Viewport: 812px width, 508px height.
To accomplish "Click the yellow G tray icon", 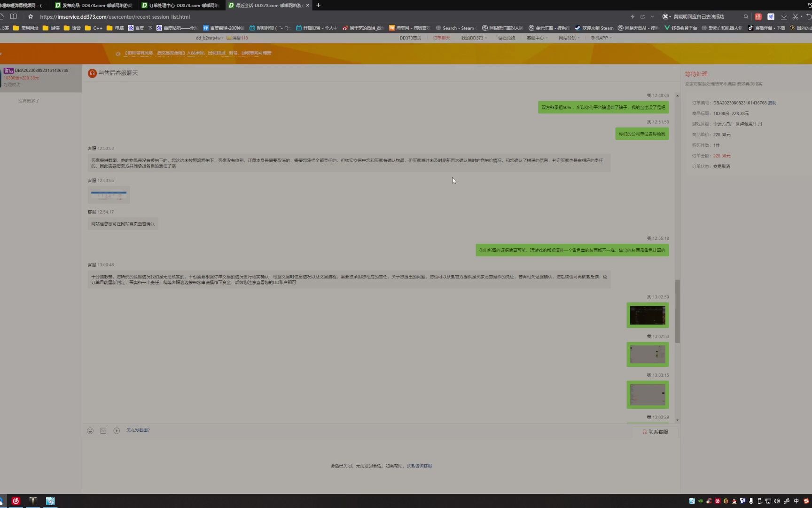I will point(726,501).
